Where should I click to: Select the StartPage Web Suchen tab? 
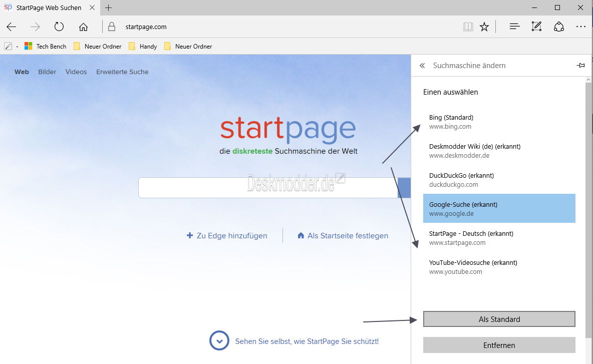[x=49, y=8]
